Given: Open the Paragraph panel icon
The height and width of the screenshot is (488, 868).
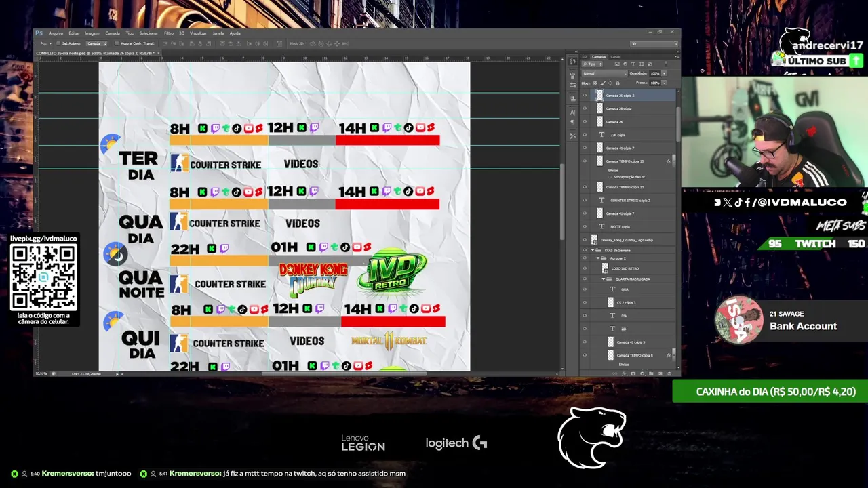Looking at the screenshot, I should (x=572, y=122).
